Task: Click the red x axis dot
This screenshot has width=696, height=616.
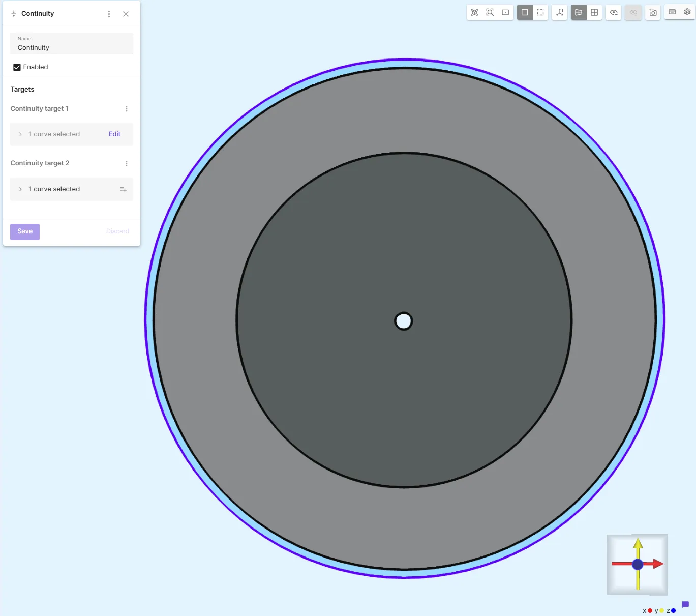Action: tap(650, 611)
